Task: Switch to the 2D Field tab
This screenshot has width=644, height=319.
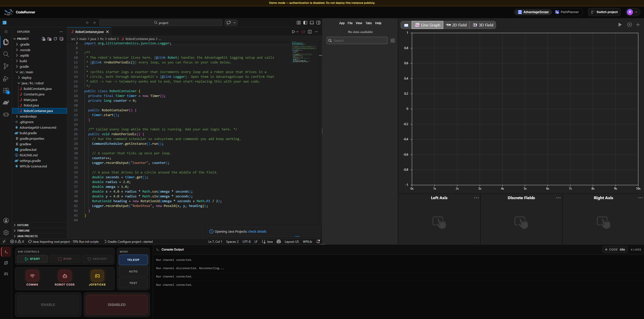Action: tap(456, 25)
